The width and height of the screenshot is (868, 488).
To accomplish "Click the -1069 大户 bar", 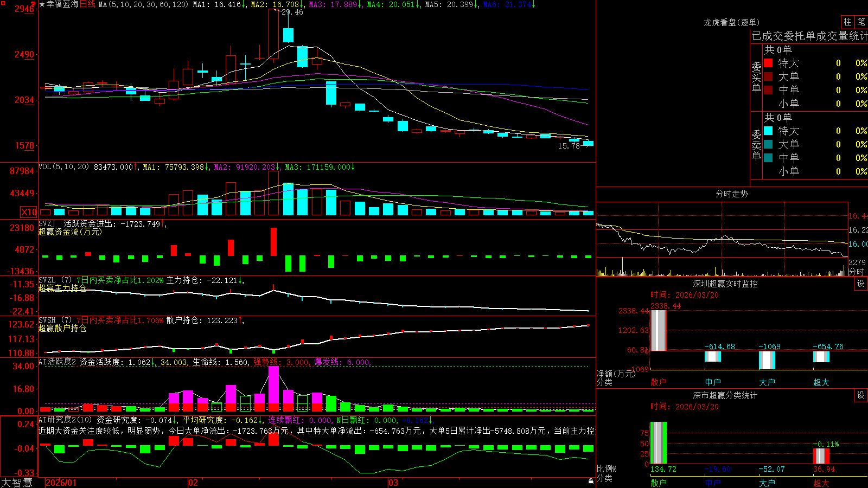I will [x=767, y=360].
